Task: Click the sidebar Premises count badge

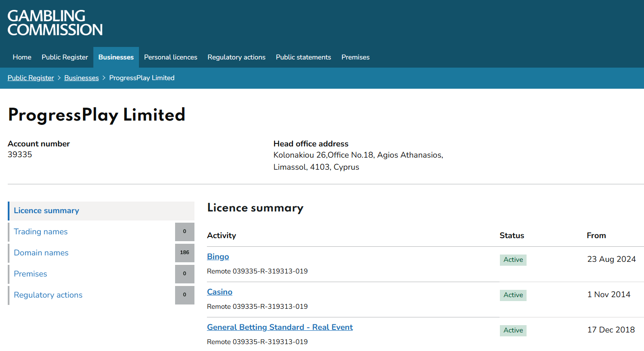Action: coord(185,274)
